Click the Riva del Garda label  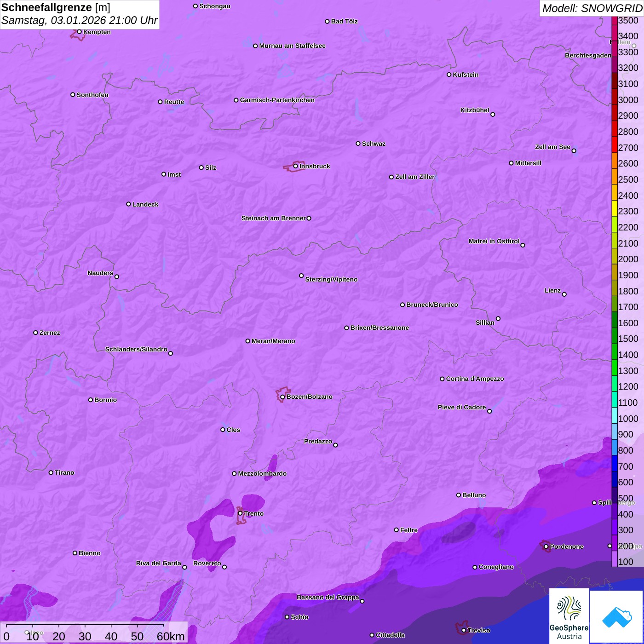tap(158, 563)
